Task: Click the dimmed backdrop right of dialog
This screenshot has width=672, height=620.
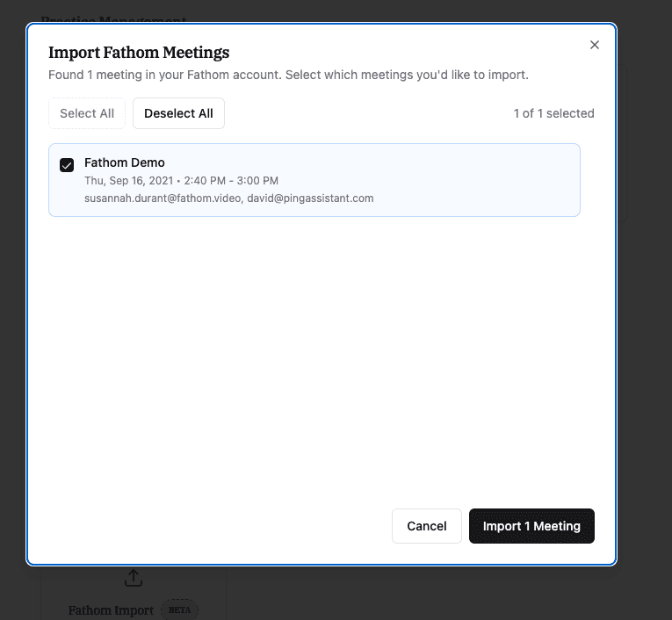Action: click(x=645, y=342)
